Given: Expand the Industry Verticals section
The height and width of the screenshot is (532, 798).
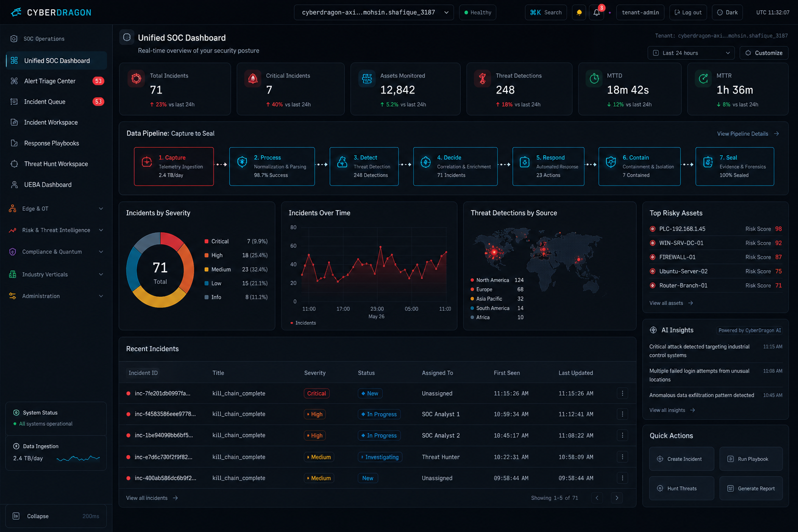Looking at the screenshot, I should [x=56, y=274].
